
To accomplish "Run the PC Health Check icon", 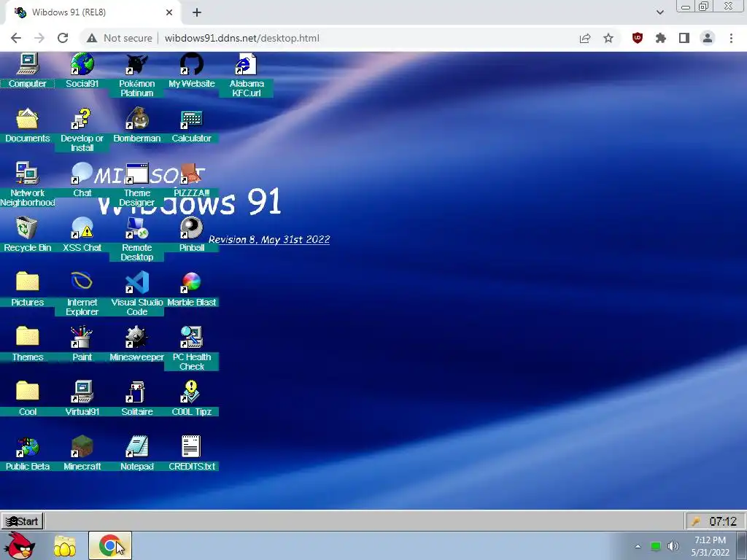I will coord(192,349).
